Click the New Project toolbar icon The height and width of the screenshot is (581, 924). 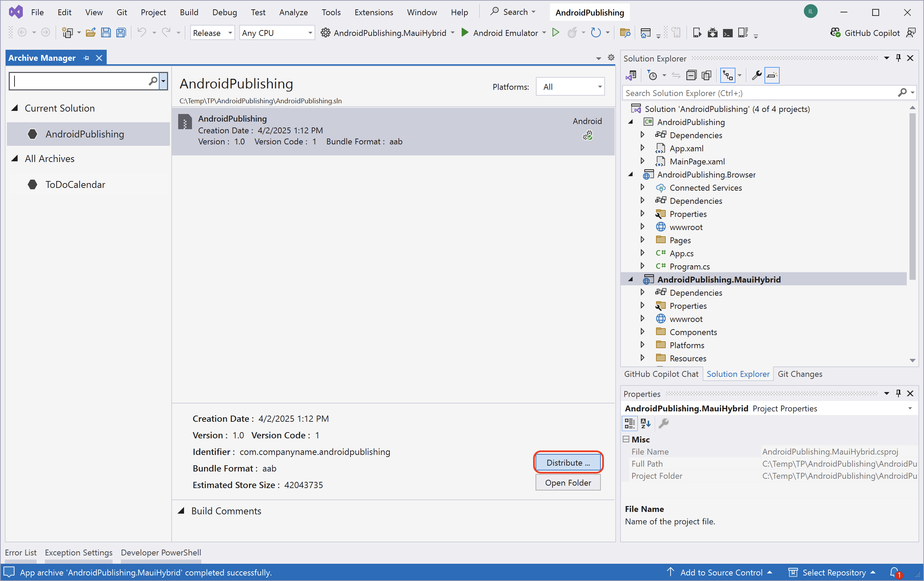68,33
